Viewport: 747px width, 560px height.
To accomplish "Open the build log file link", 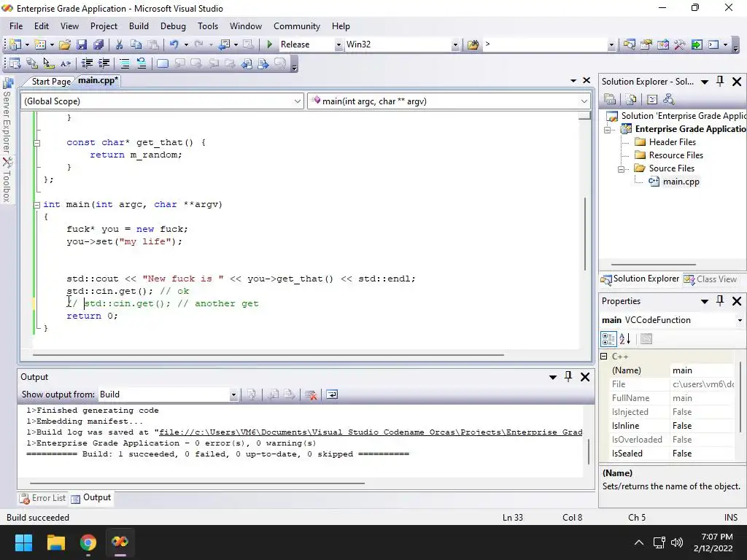I will [x=370, y=432].
